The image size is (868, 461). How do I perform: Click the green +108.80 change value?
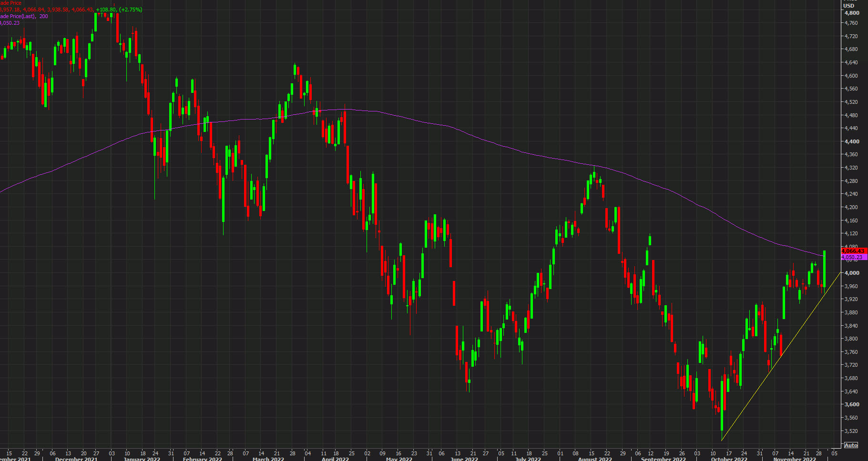point(106,10)
